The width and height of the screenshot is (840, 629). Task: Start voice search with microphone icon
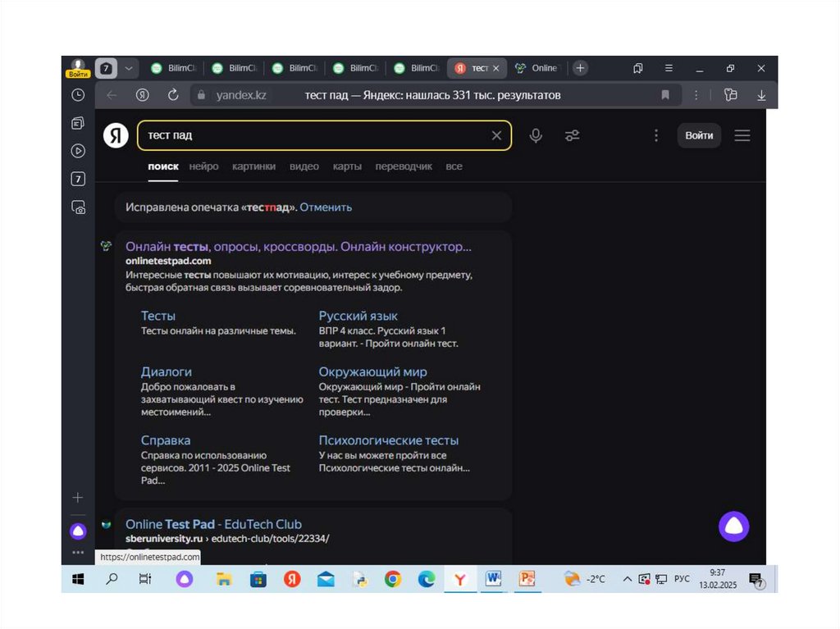[536, 135]
